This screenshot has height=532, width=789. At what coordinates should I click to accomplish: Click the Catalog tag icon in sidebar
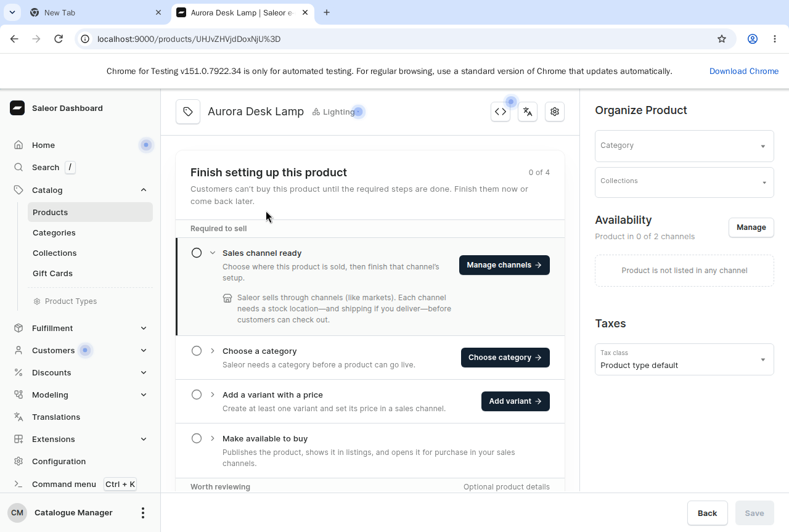tap(18, 190)
